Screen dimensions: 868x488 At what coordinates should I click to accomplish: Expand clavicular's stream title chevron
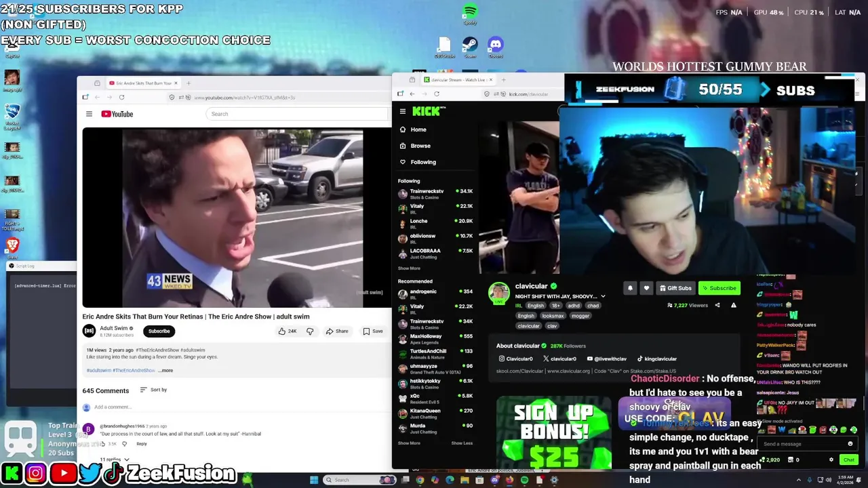tap(603, 296)
